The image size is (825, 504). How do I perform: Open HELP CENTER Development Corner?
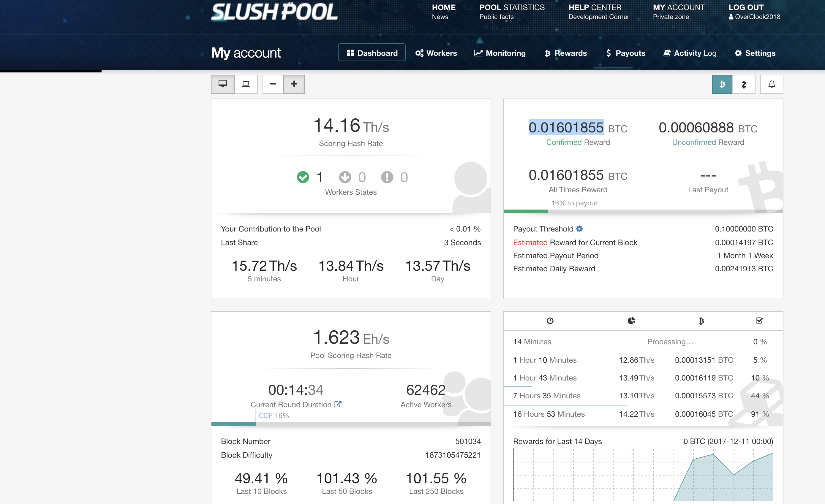599,12
